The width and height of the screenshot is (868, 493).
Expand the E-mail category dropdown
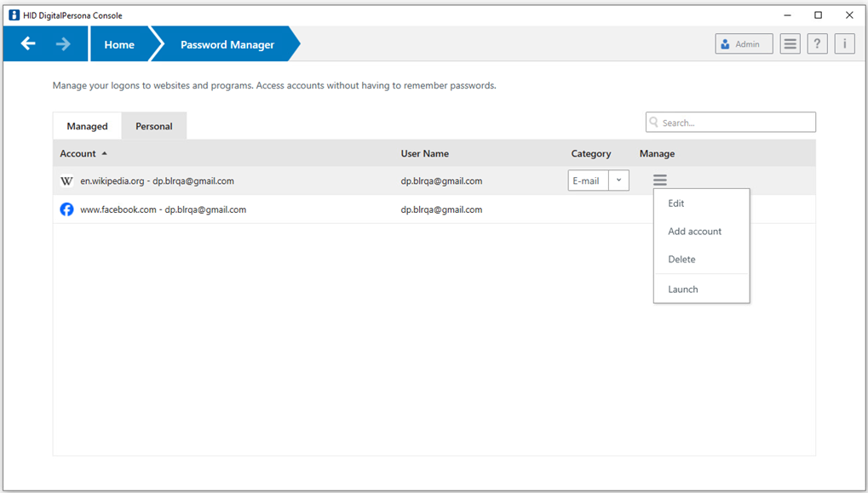pos(618,181)
